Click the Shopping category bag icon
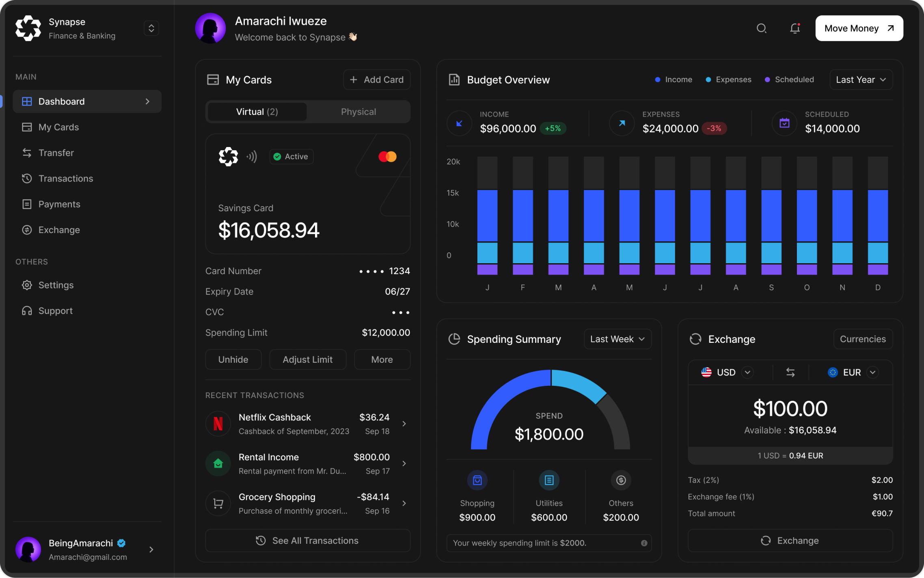924x578 pixels. pyautogui.click(x=477, y=481)
